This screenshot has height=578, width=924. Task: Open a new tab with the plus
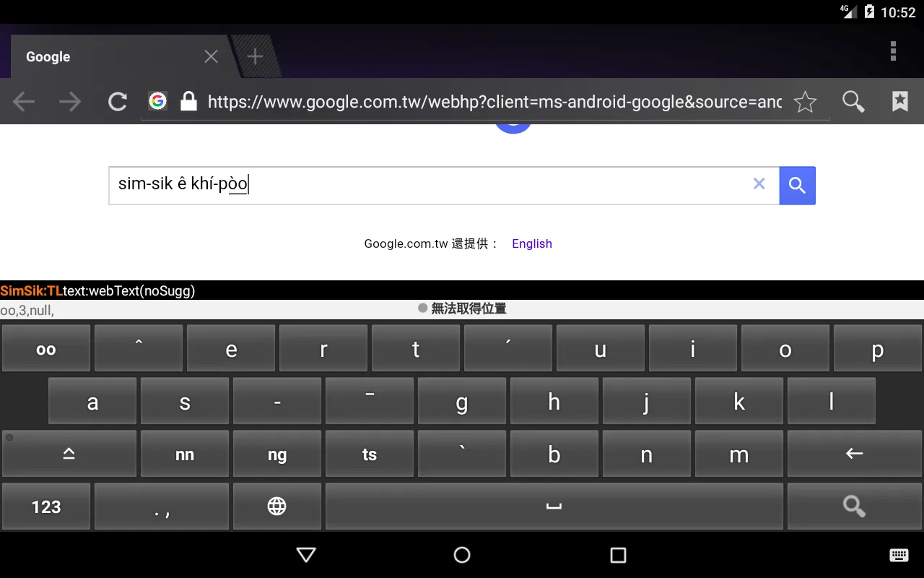coord(255,56)
